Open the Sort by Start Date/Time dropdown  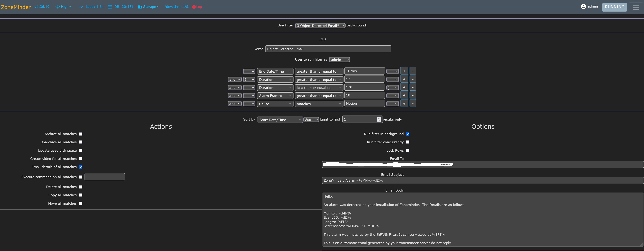click(x=280, y=120)
